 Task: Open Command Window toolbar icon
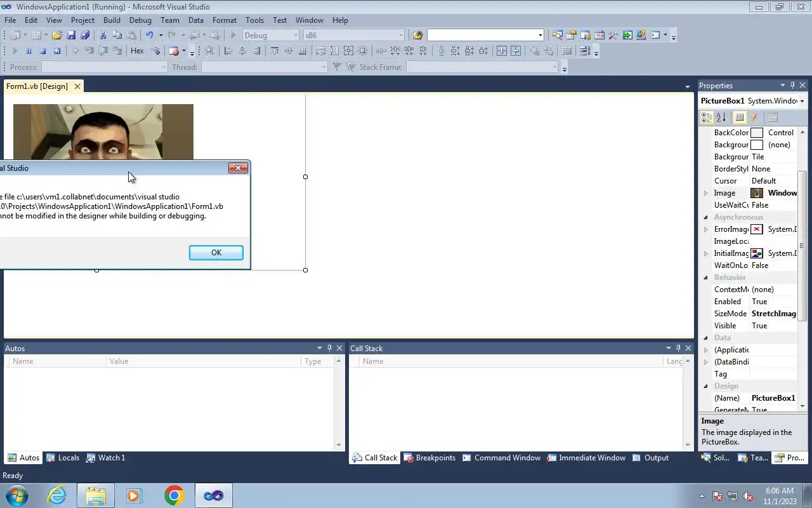[655, 36]
